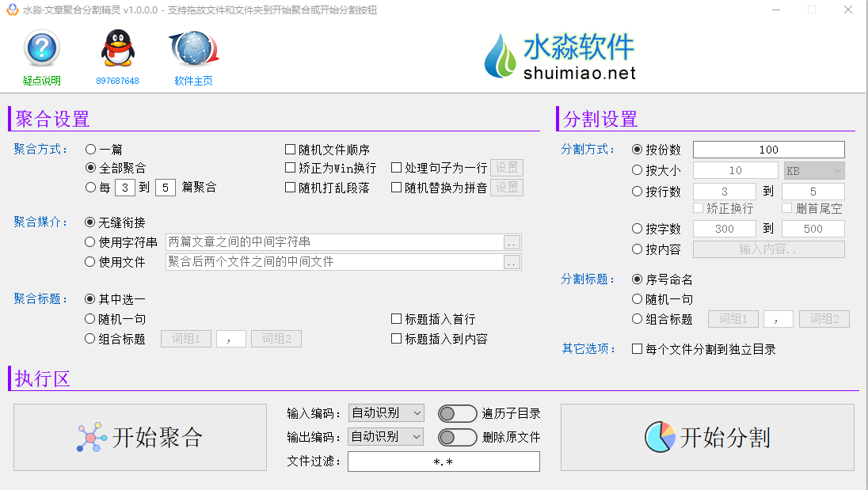Screen dimensions: 868x490
Task: Open 输出编码 自动识别 dropdown
Action: point(386,437)
